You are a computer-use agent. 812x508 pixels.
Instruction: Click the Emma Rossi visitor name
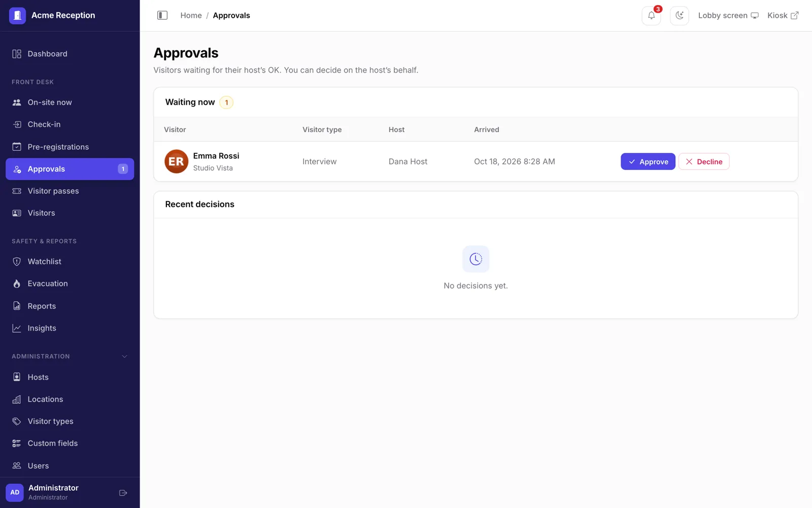(216, 156)
